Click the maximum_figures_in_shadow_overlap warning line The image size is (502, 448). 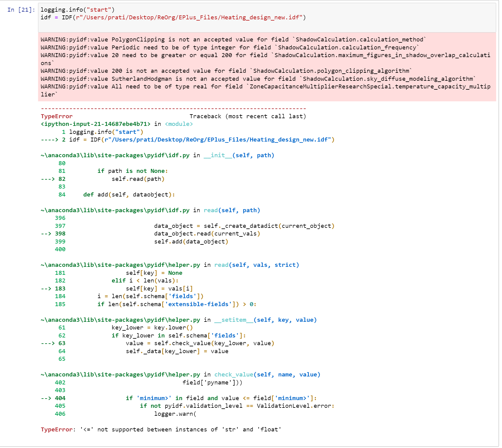click(265, 59)
